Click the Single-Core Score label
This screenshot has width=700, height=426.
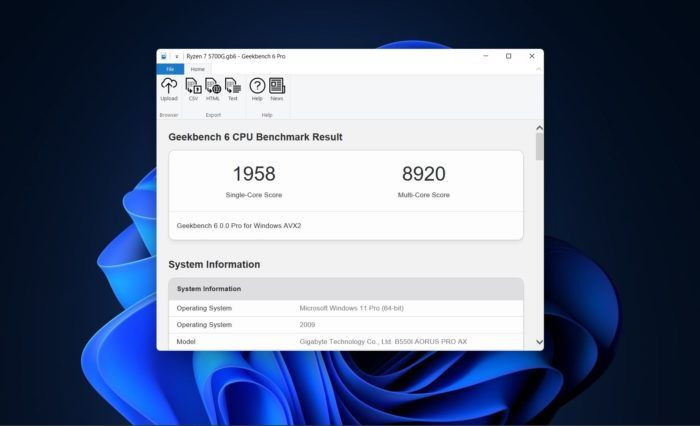254,195
